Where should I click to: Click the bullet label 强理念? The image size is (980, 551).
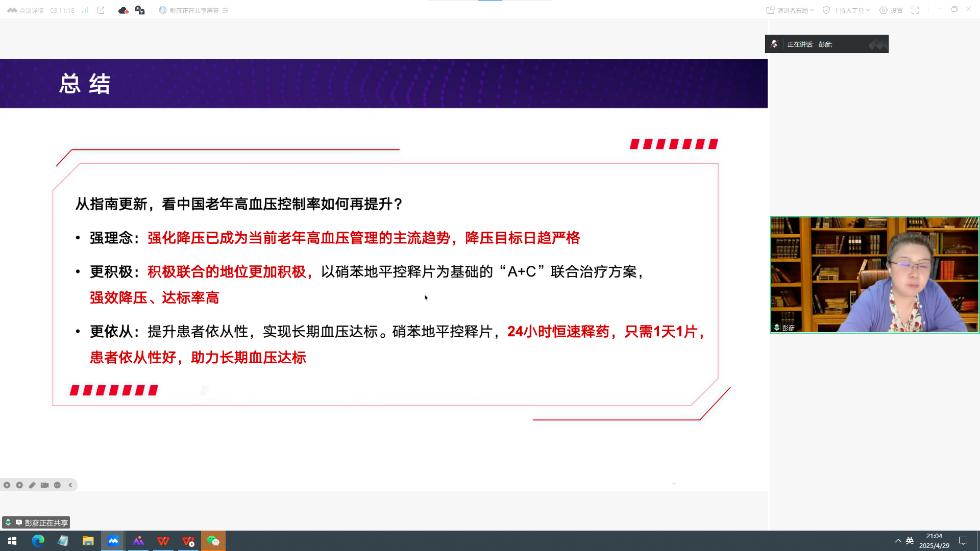[111, 238]
